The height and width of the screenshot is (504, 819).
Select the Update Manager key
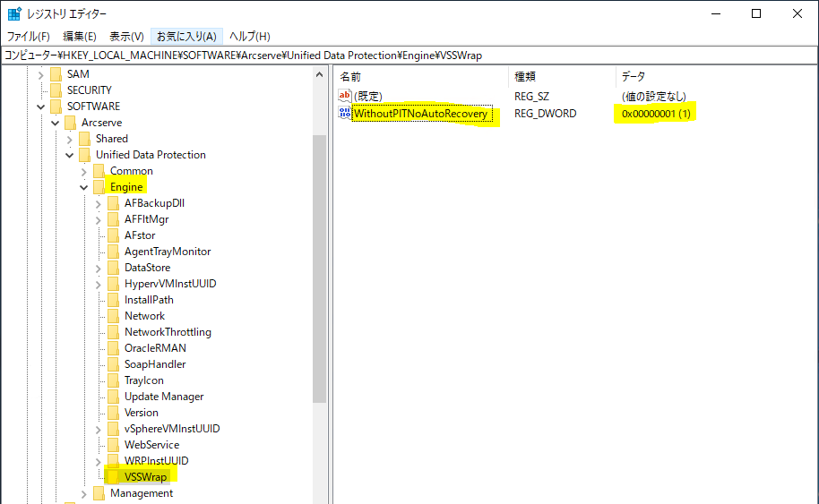(x=163, y=397)
